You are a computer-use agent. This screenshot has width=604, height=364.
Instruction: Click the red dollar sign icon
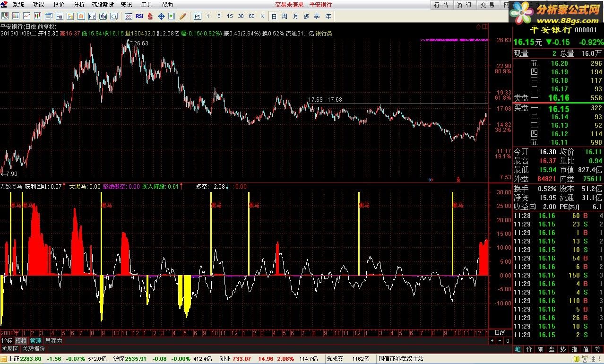point(149,16)
